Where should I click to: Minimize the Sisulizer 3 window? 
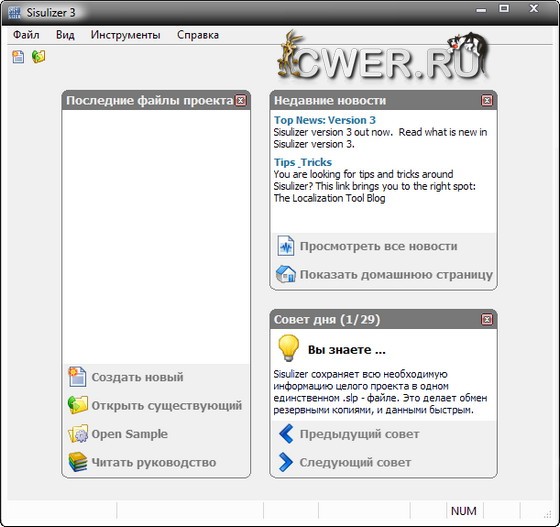(x=481, y=10)
